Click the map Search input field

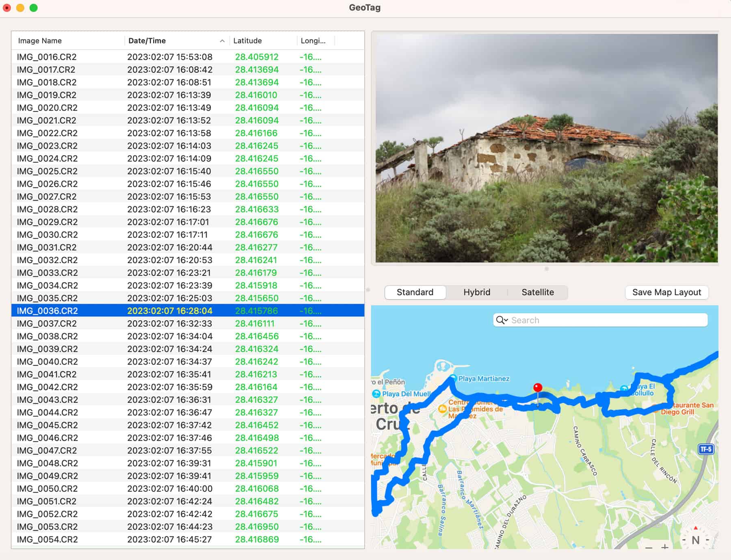(600, 320)
